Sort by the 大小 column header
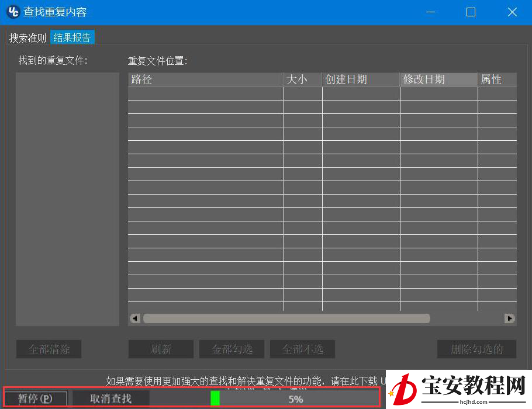The height and width of the screenshot is (409, 532). (x=303, y=79)
